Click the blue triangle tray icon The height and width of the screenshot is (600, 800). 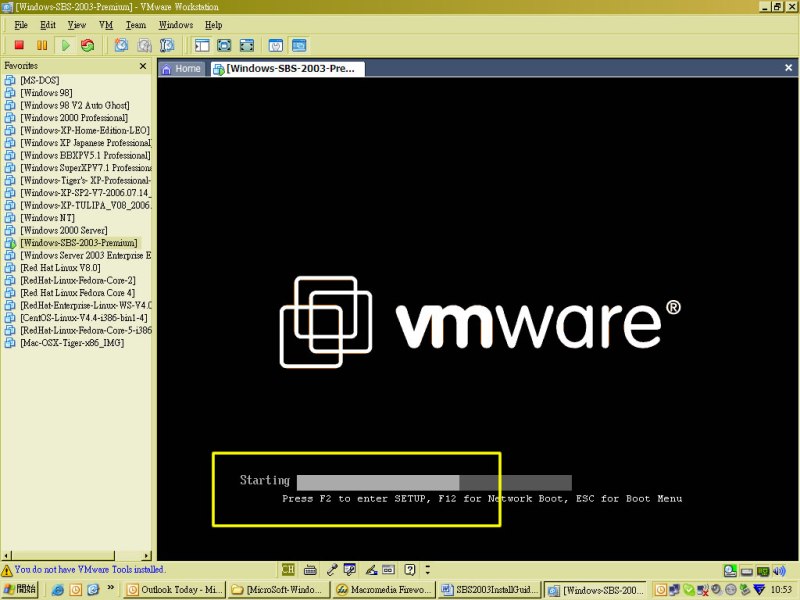pyautogui.click(x=760, y=590)
